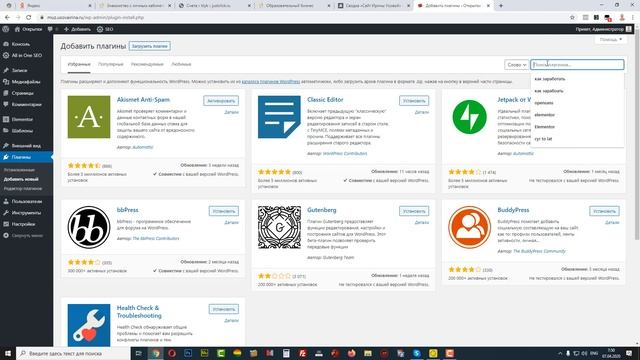Open the BuddyPress title link
Viewport: 640px width, 360px height.
point(513,210)
